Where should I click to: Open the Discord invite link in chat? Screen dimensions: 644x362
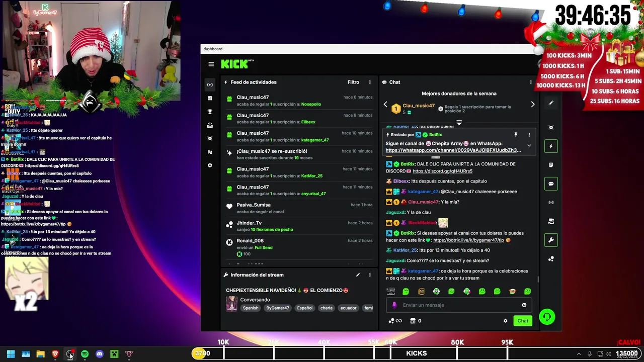pyautogui.click(x=442, y=171)
